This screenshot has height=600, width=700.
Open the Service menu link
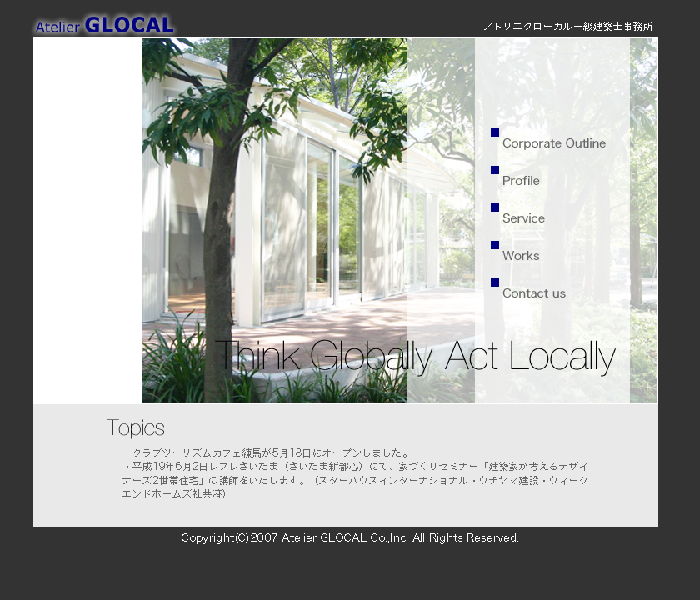[x=523, y=218]
